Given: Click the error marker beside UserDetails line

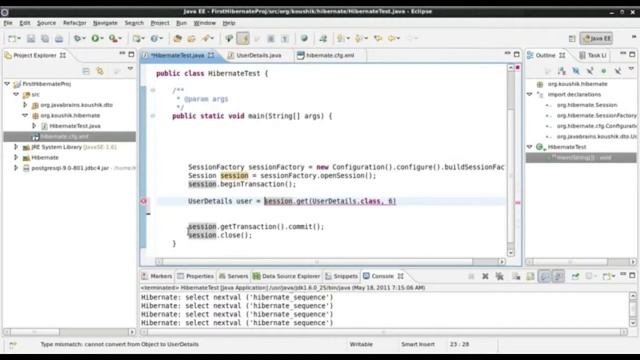Looking at the screenshot, I should 144,201.
